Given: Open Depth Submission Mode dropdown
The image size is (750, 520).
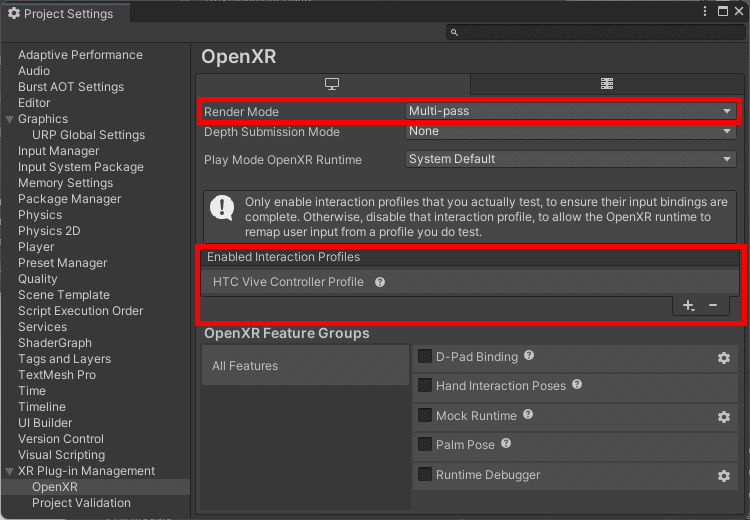Looking at the screenshot, I should tap(571, 131).
